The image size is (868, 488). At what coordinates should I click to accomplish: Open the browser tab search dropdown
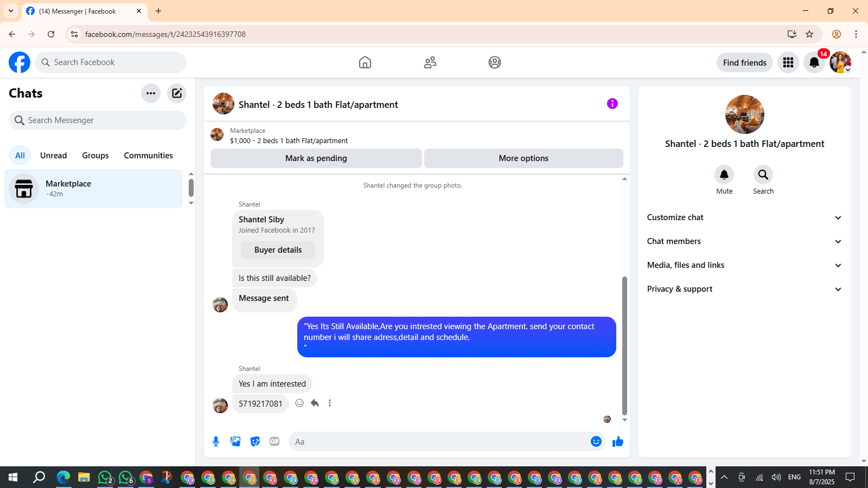point(11,11)
